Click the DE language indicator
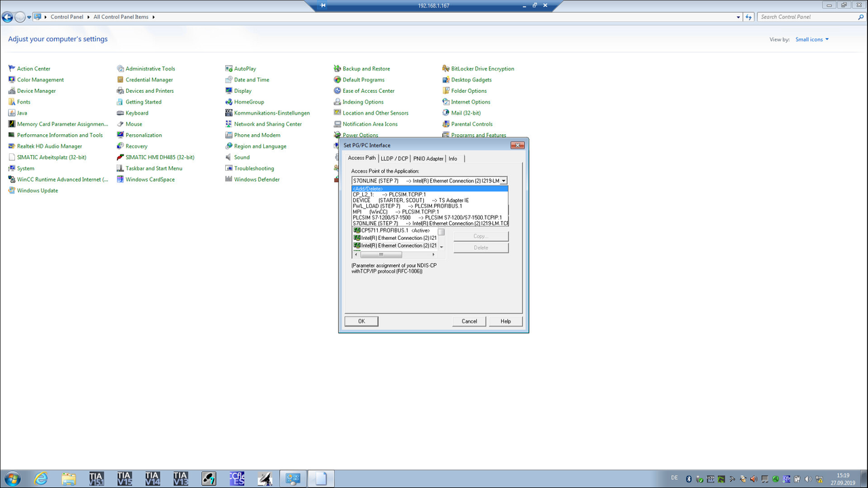 [674, 478]
